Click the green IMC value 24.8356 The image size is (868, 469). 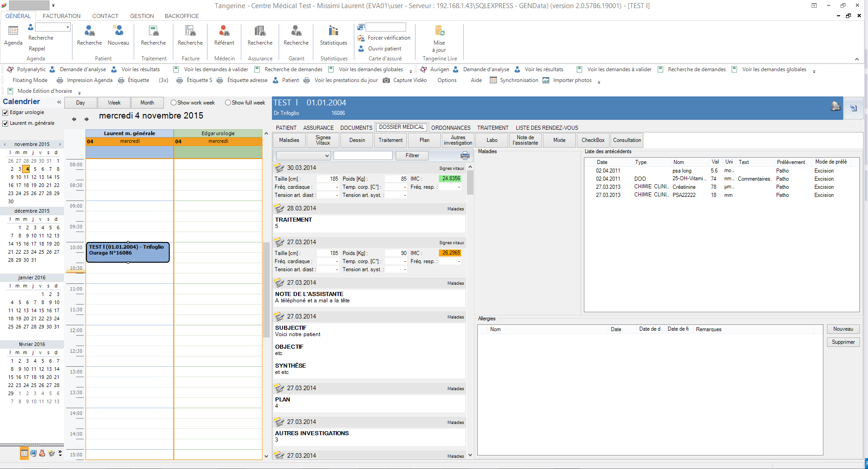tap(450, 179)
